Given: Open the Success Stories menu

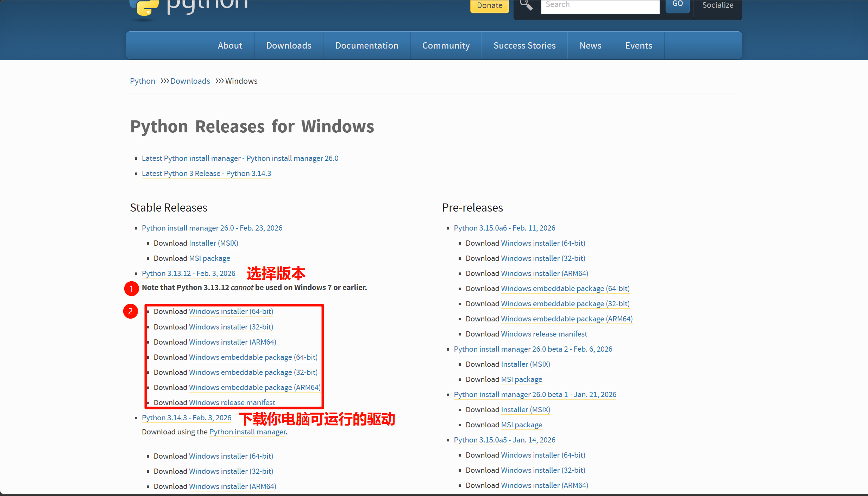Looking at the screenshot, I should point(524,45).
